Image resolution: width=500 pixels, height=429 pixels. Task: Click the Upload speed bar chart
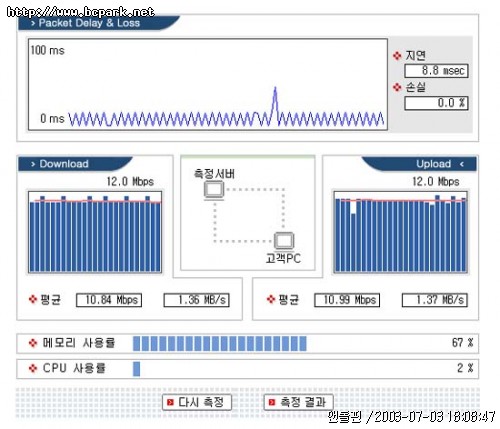click(401, 232)
